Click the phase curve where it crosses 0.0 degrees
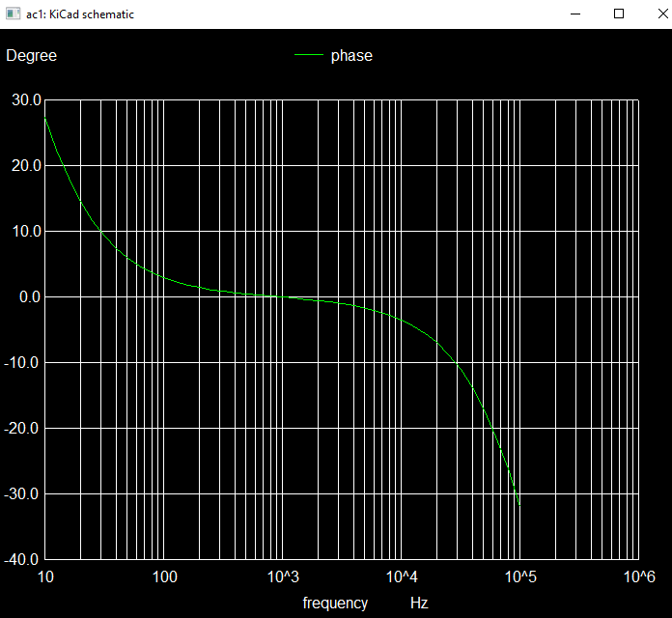This screenshot has height=618, width=672. click(283, 296)
